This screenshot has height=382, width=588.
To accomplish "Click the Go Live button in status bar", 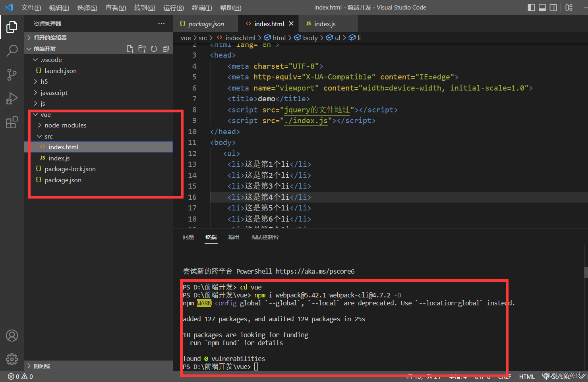I will (558, 376).
